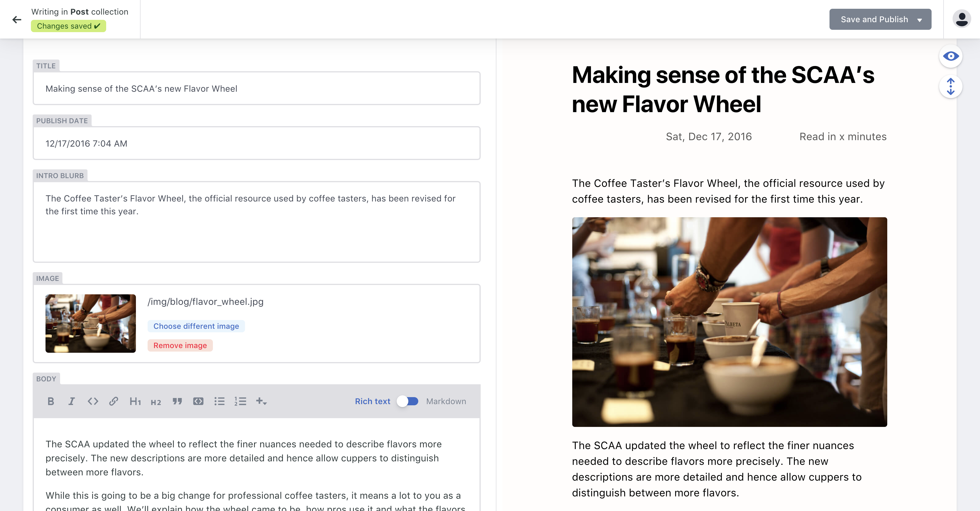Toggle the preview eye icon

tap(951, 56)
